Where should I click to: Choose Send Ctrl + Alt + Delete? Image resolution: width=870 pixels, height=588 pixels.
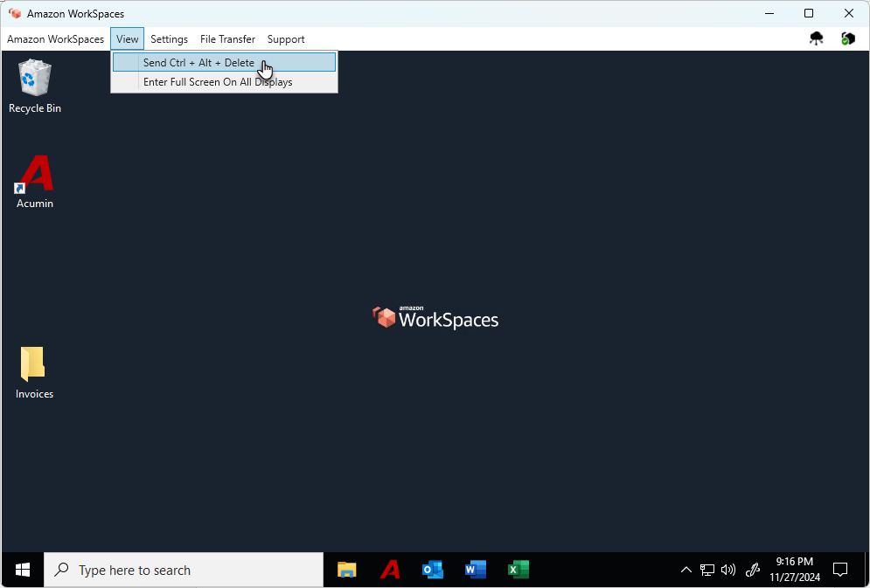click(224, 63)
